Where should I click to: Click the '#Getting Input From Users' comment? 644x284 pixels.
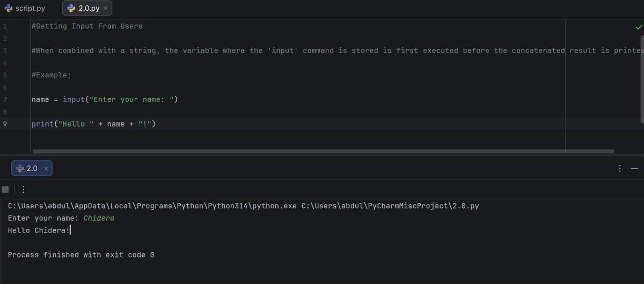(87, 26)
